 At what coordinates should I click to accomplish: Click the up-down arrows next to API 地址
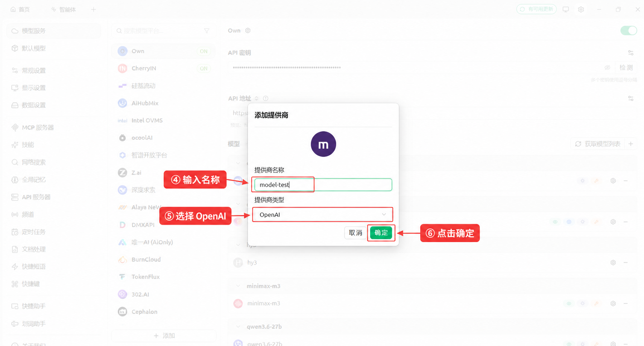[x=257, y=98]
